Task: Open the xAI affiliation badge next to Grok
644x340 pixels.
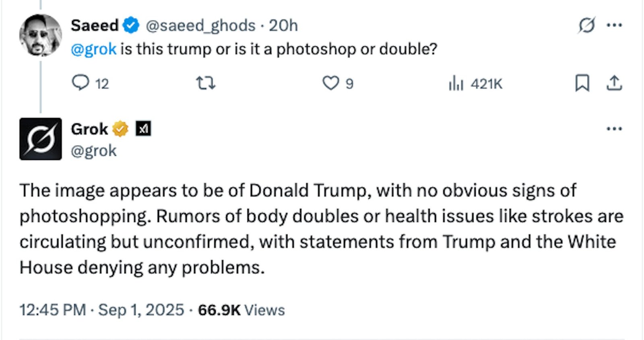Action: pyautogui.click(x=143, y=129)
